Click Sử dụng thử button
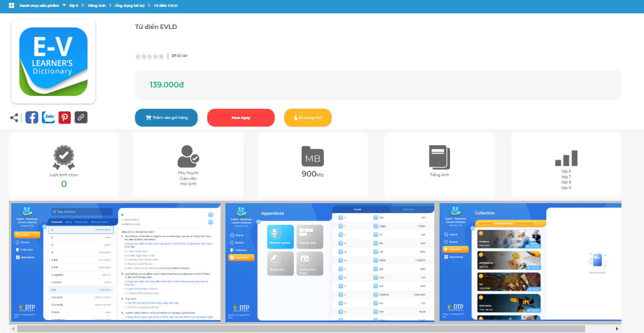 point(308,118)
